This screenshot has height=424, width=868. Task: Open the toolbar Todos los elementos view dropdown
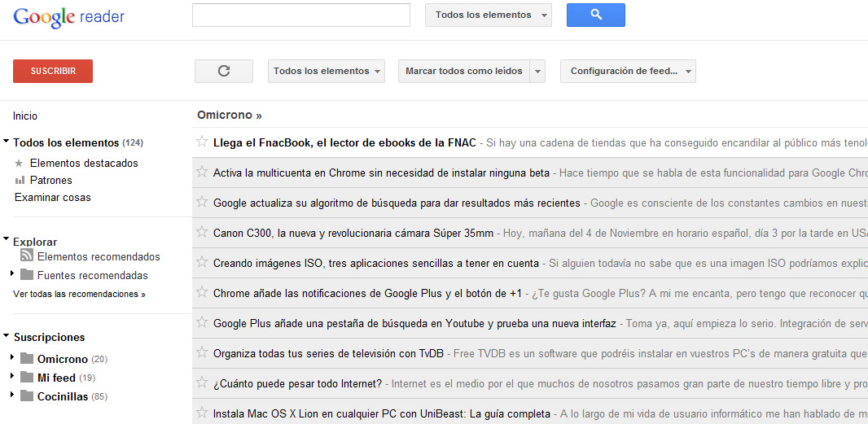coord(326,71)
